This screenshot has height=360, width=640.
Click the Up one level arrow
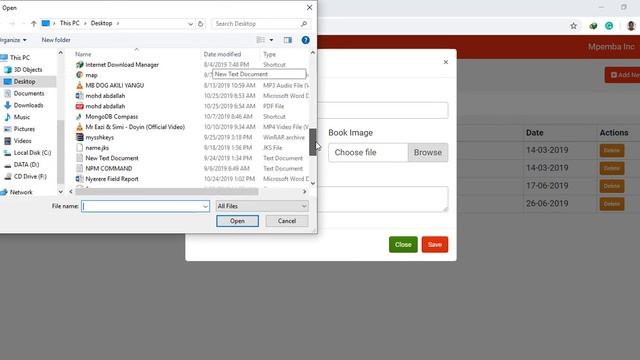(33, 24)
